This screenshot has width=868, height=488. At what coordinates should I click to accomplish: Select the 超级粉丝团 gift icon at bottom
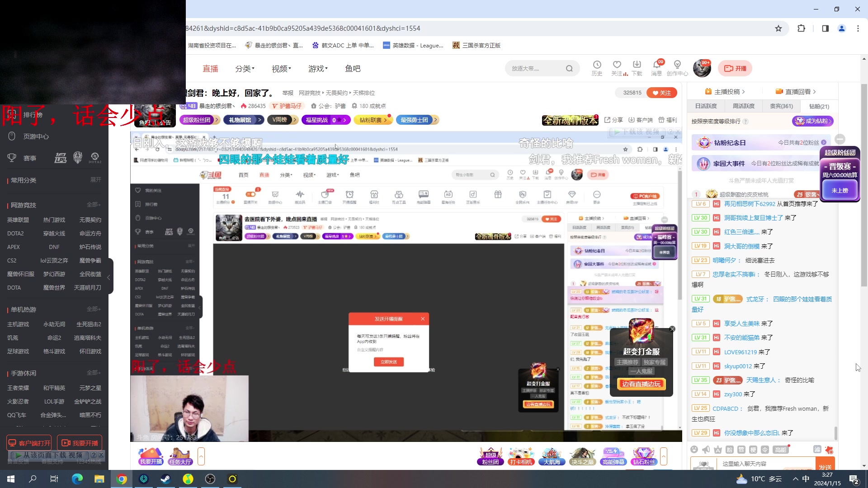(x=490, y=456)
